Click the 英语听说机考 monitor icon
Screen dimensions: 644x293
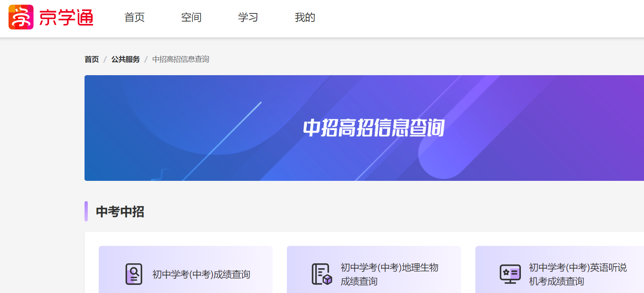(x=510, y=274)
